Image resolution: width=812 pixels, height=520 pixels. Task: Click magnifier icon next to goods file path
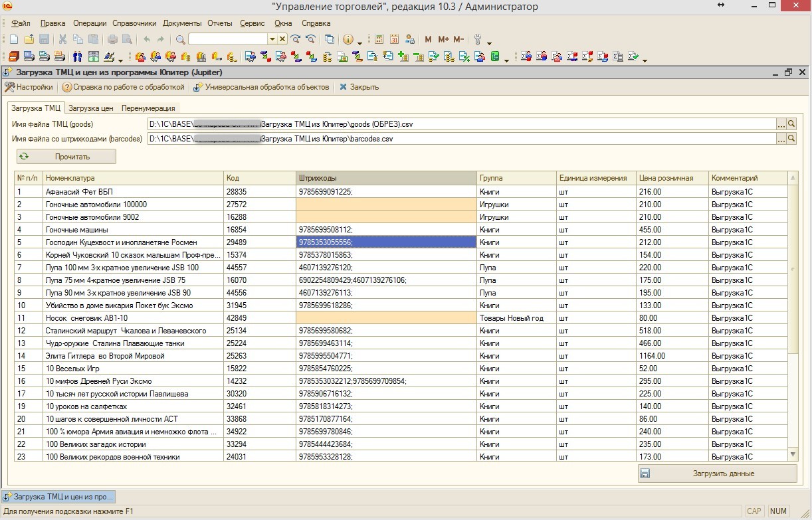pyautogui.click(x=791, y=124)
